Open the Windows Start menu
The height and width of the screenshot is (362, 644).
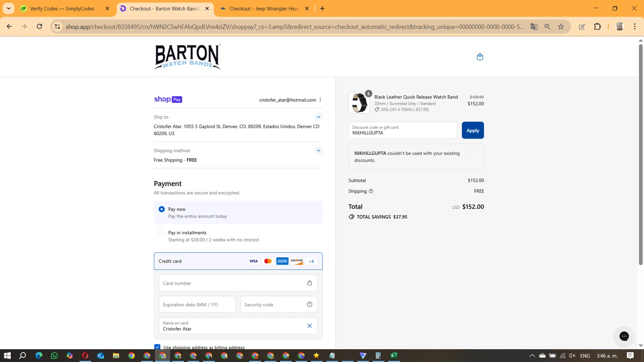coord(7,356)
